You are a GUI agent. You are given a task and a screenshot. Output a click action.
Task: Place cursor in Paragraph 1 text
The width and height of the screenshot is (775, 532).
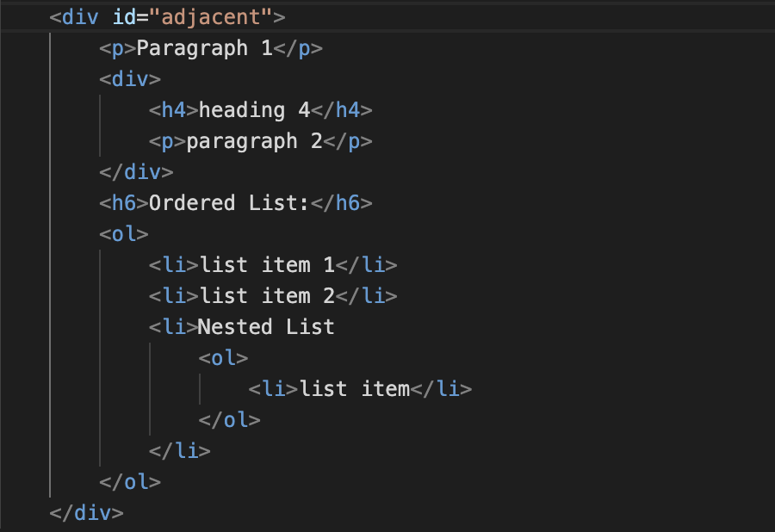[x=205, y=48]
